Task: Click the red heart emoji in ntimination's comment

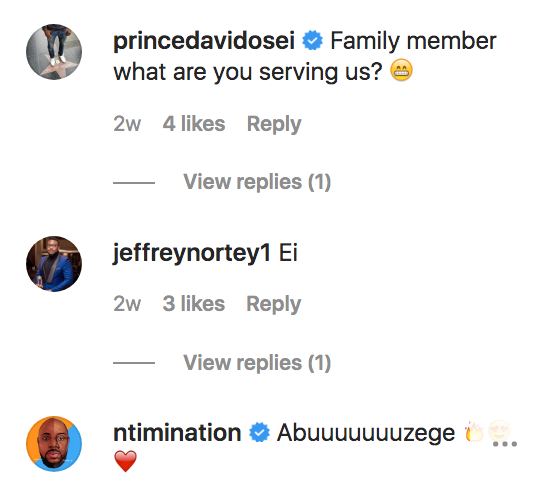Action: click(125, 461)
